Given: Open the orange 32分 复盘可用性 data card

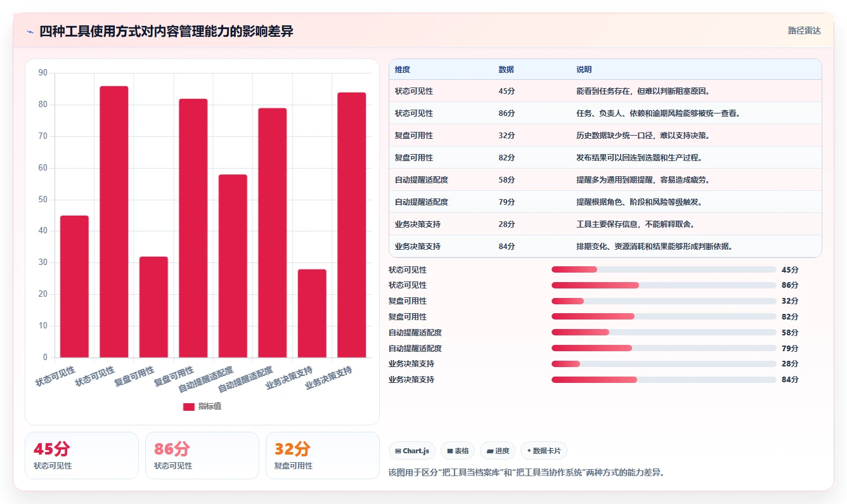Looking at the screenshot, I should pos(323,455).
